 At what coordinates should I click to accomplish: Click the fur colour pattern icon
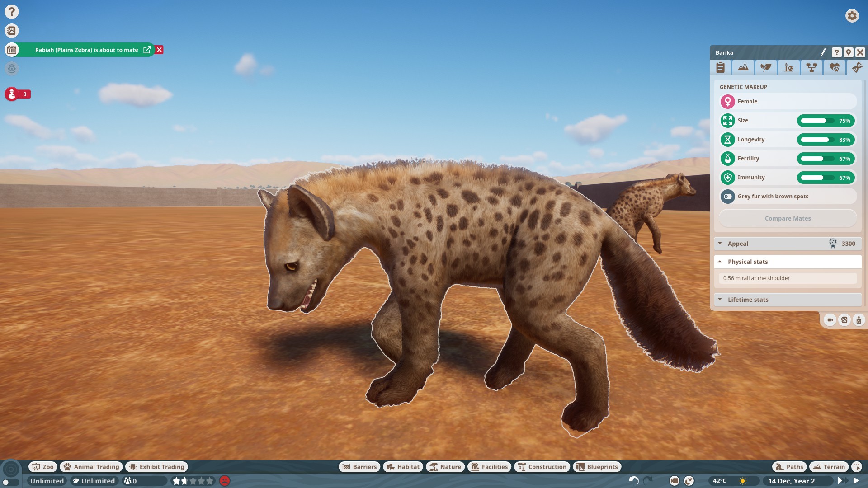point(728,197)
